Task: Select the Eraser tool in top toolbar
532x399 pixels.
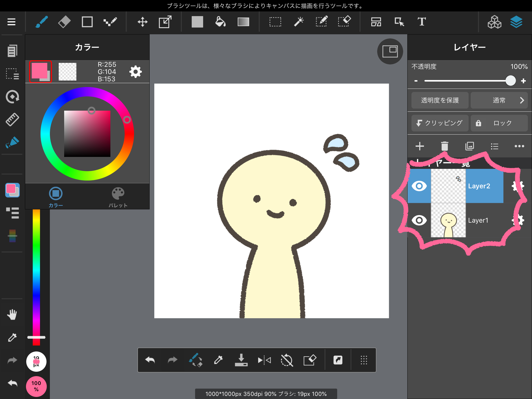Action: [64, 22]
